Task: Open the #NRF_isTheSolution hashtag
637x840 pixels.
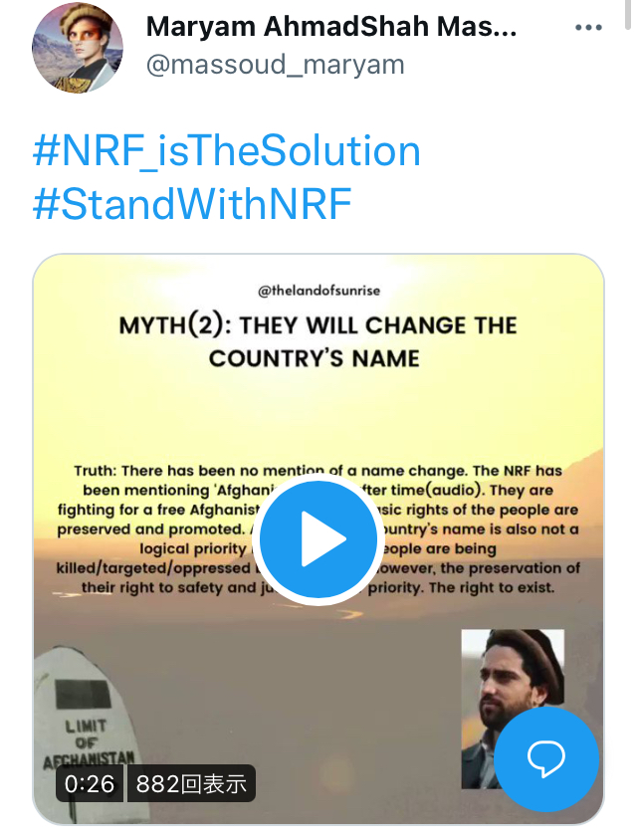Action: pyautogui.click(x=227, y=151)
